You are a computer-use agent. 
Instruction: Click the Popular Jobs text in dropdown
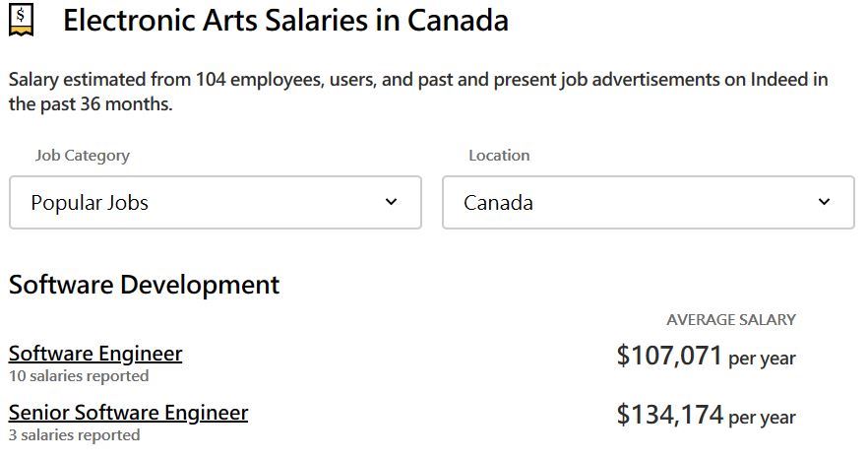[x=90, y=203]
